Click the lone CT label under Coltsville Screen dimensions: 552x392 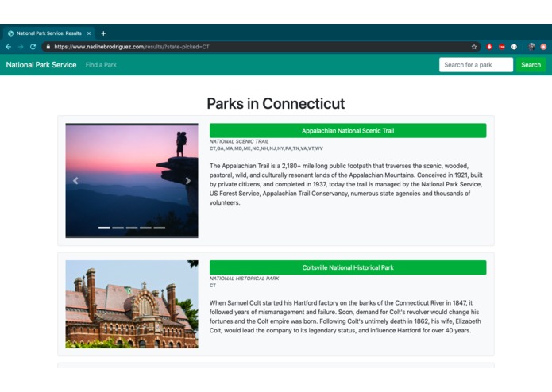point(213,286)
